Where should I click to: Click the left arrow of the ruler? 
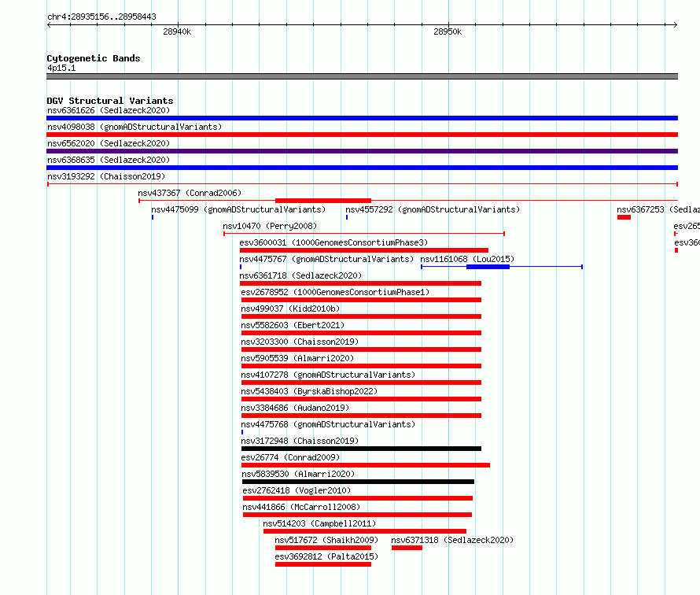[49, 25]
